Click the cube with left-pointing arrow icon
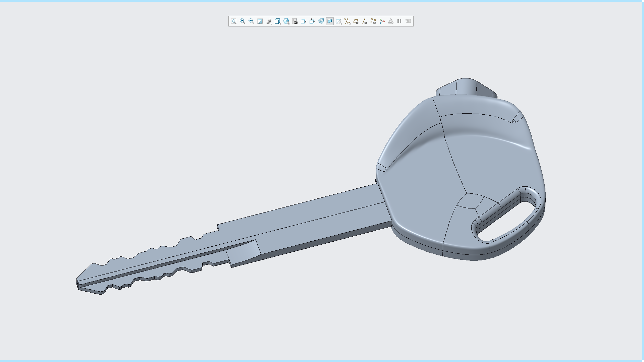This screenshot has height=362, width=644. click(x=304, y=21)
